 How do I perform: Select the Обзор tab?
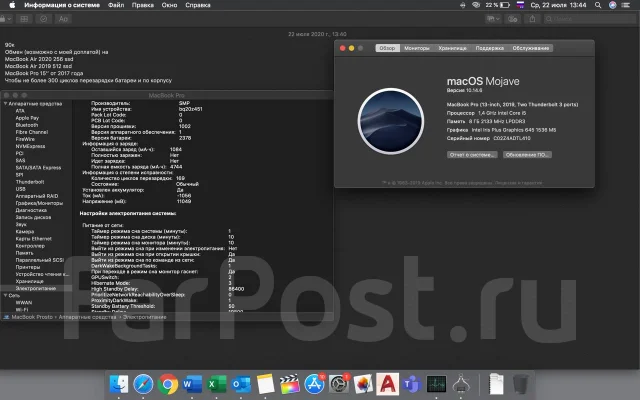(x=387, y=48)
